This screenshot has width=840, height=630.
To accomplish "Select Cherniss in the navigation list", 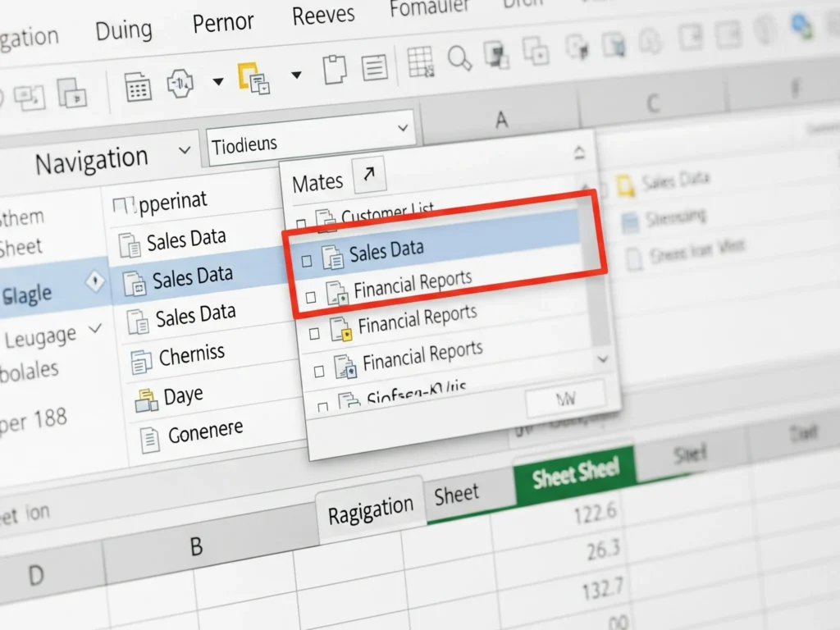I will [191, 356].
